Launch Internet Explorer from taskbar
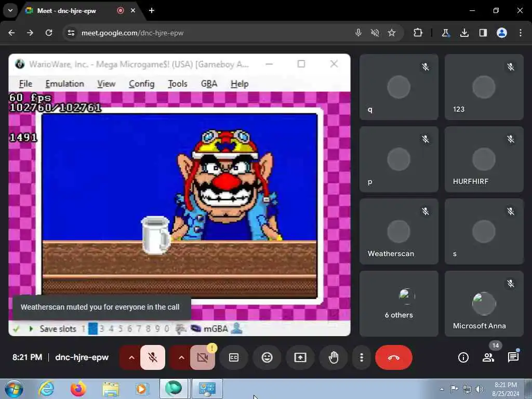 point(46,389)
